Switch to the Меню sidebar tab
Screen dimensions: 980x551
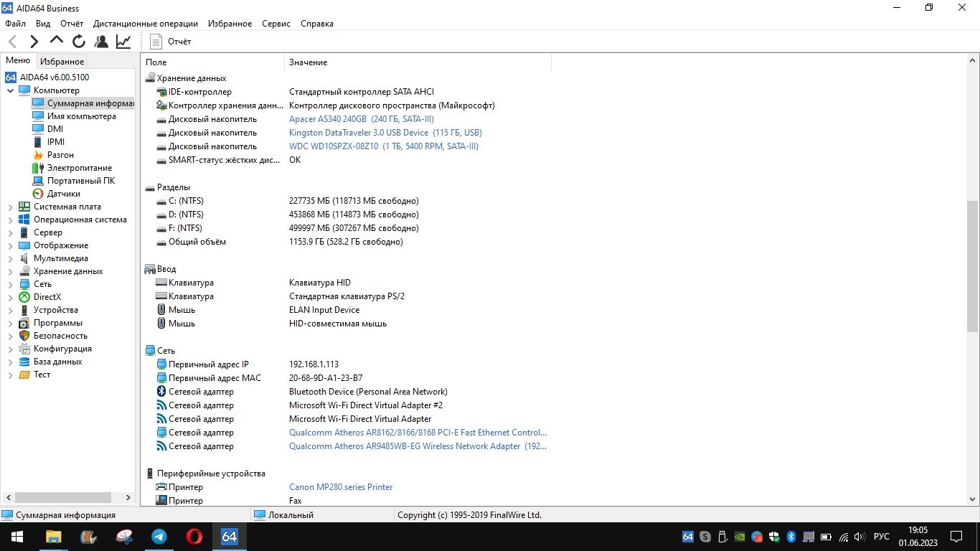tap(18, 61)
